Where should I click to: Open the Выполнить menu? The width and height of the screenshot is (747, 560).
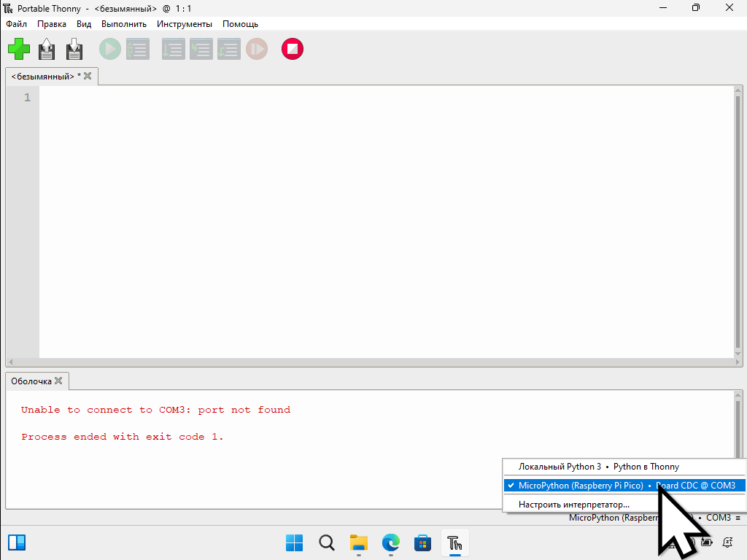pyautogui.click(x=124, y=24)
